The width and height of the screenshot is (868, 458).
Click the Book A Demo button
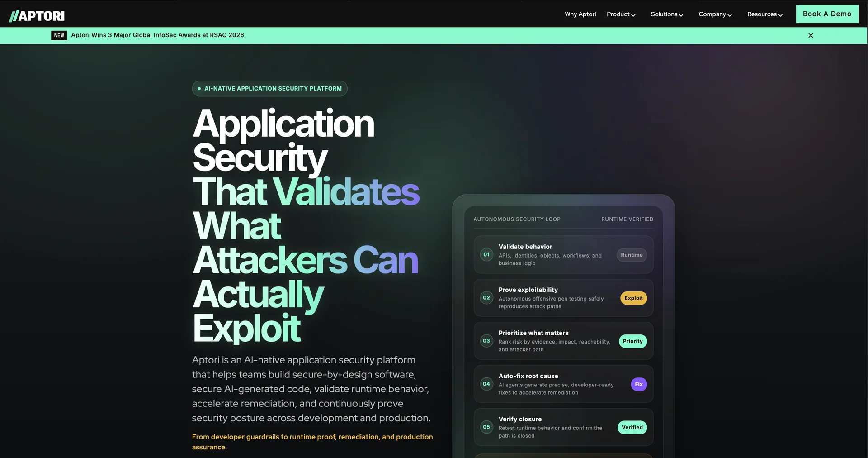click(827, 14)
